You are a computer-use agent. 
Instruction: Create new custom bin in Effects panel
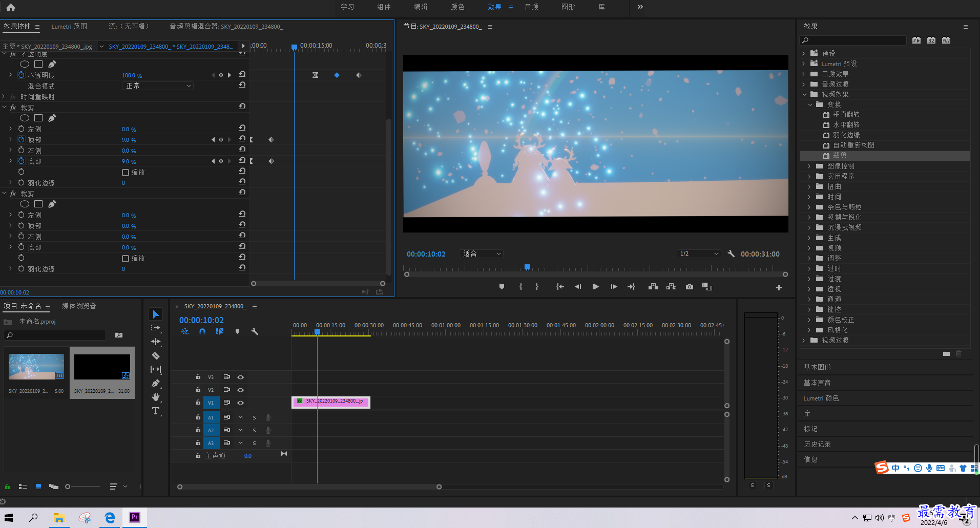[x=946, y=353]
